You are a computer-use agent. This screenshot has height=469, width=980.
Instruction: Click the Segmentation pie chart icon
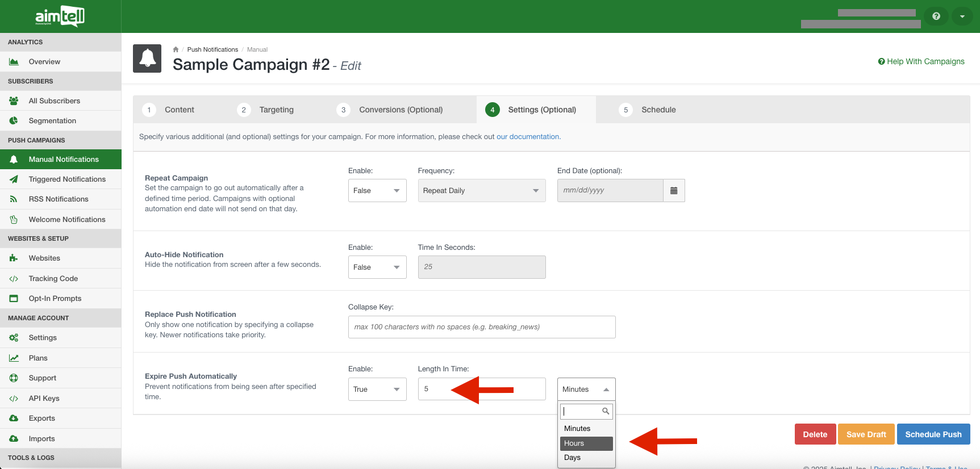click(x=14, y=121)
